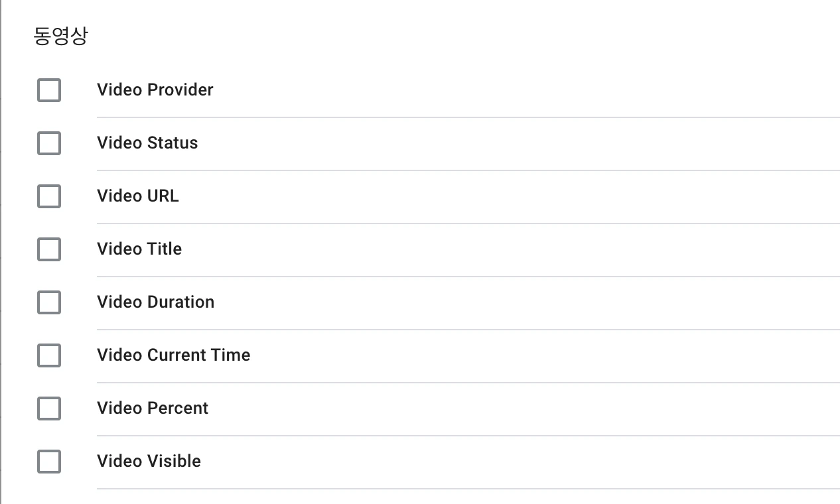Enable the Video Current Time checkbox

[49, 355]
